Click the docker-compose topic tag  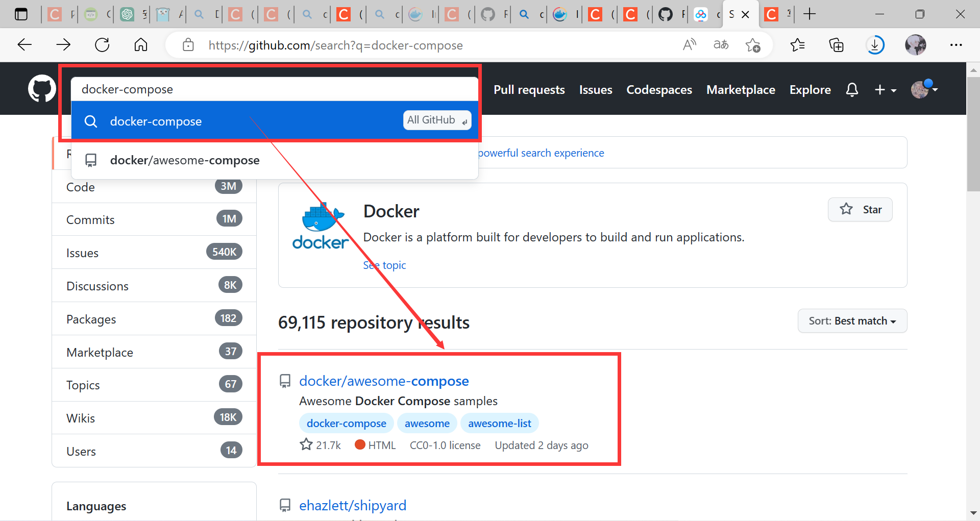[x=347, y=424]
